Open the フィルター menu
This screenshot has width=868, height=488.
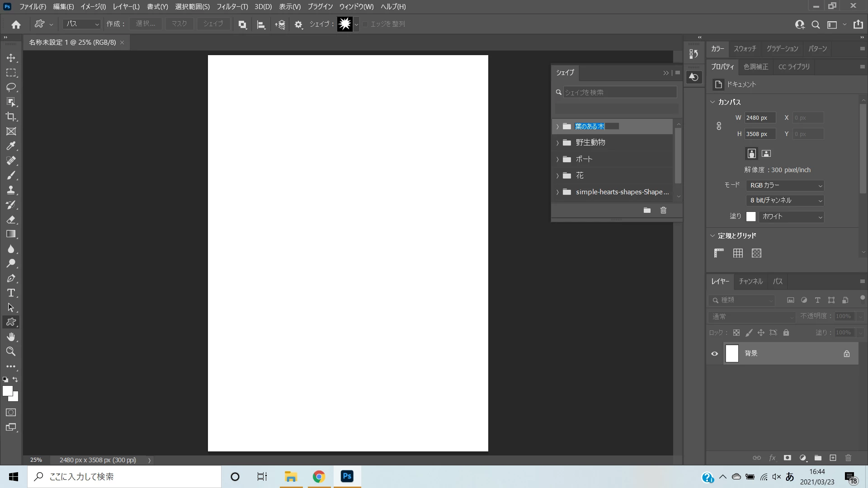click(x=232, y=7)
